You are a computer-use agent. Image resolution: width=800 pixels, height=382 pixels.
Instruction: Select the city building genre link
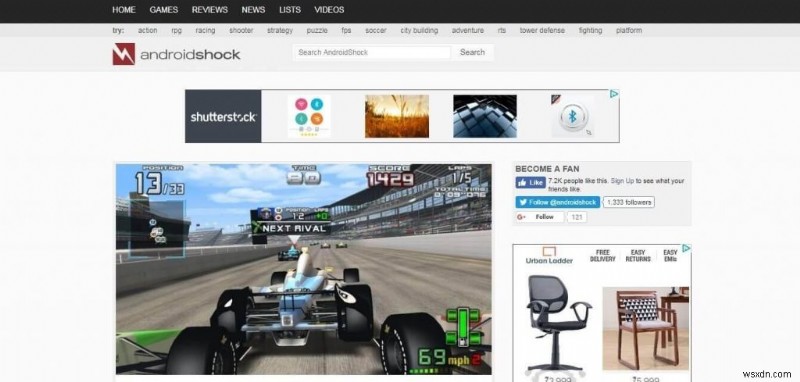click(419, 31)
